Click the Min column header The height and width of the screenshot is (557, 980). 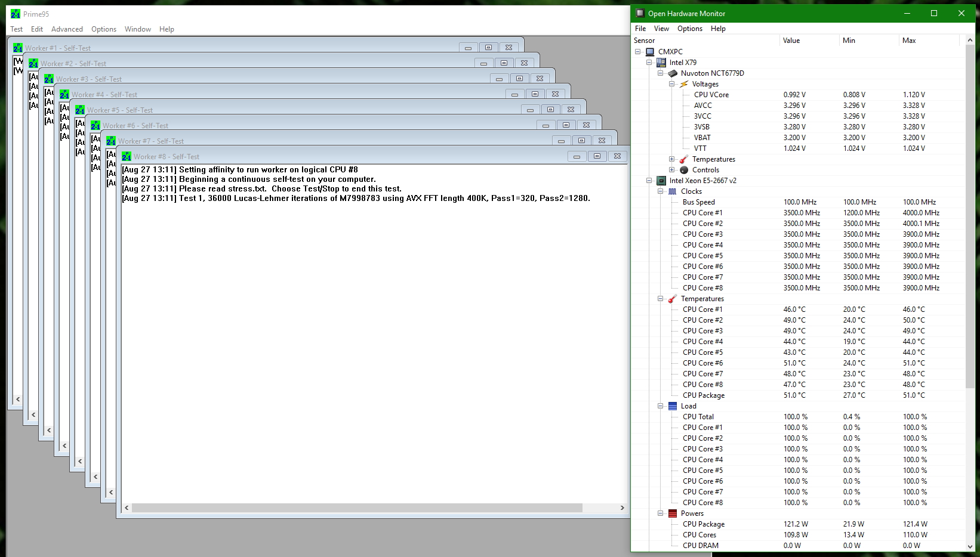coord(869,41)
